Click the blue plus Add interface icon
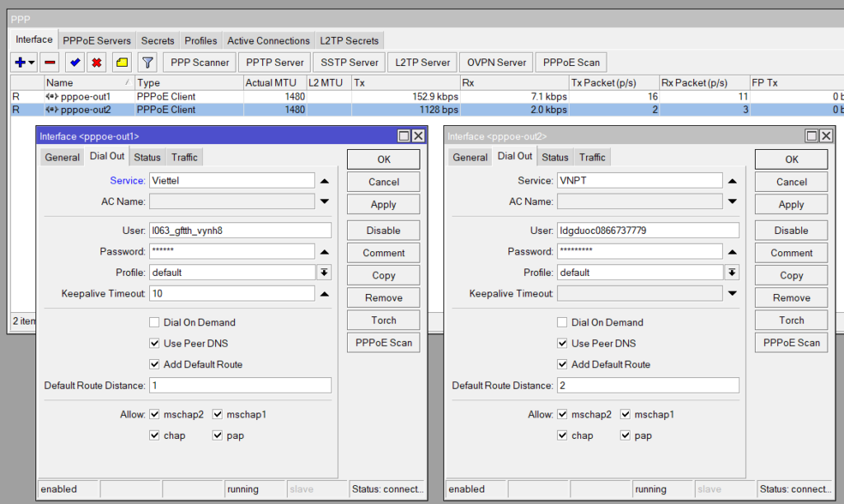The image size is (844, 504). point(21,63)
